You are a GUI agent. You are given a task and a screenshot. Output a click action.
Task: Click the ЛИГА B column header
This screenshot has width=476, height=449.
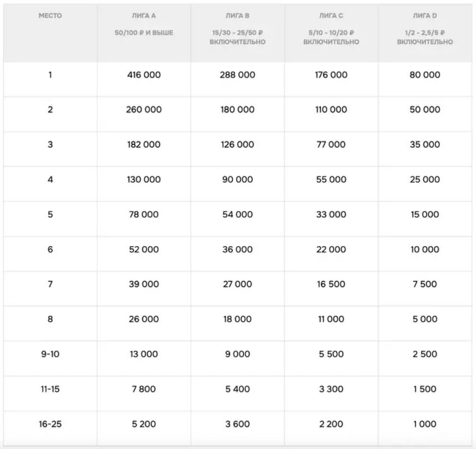tap(238, 16)
